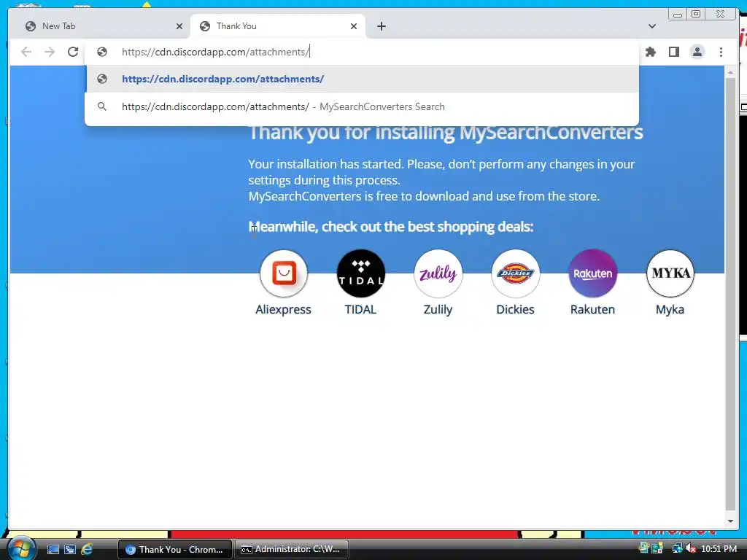Follow the Zulily text link

coord(438,309)
